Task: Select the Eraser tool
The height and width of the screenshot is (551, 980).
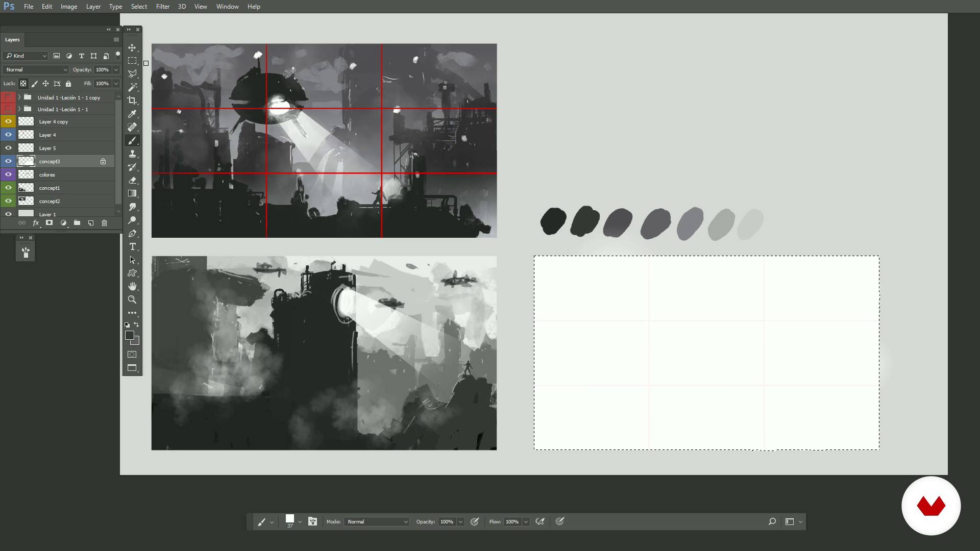Action: (x=132, y=180)
